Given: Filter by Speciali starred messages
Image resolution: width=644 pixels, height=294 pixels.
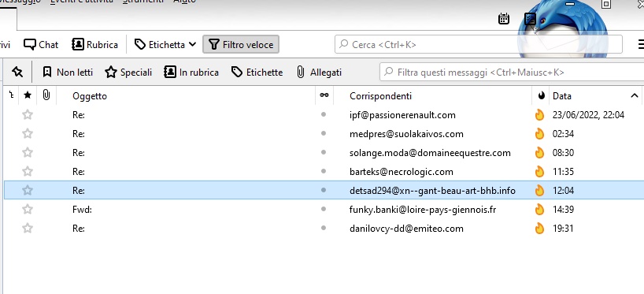Looking at the screenshot, I should (128, 73).
